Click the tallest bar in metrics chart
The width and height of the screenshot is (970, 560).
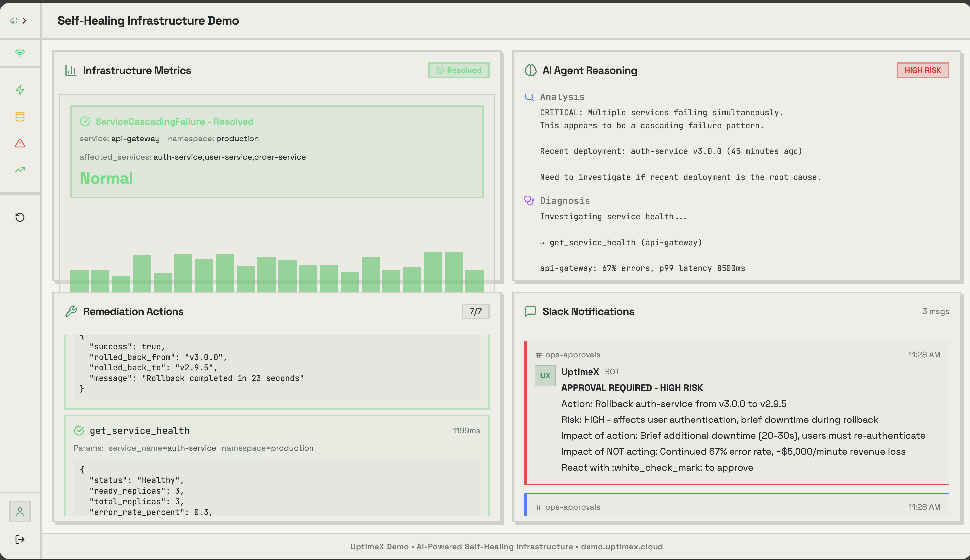tap(433, 271)
